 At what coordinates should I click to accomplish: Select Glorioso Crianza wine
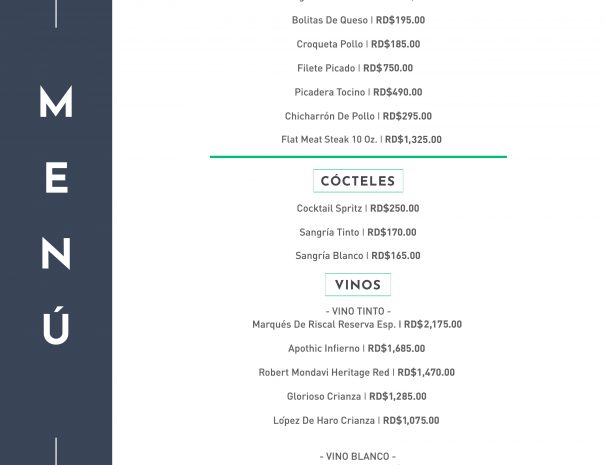(357, 396)
